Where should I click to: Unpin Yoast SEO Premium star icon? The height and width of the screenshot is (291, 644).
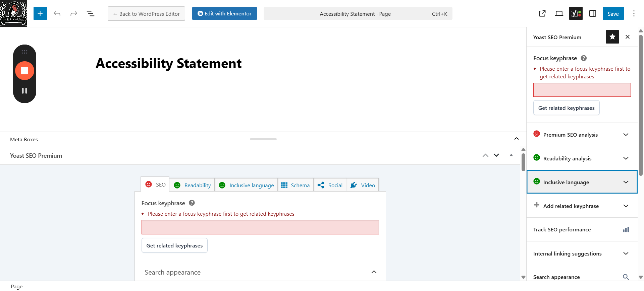(x=612, y=37)
